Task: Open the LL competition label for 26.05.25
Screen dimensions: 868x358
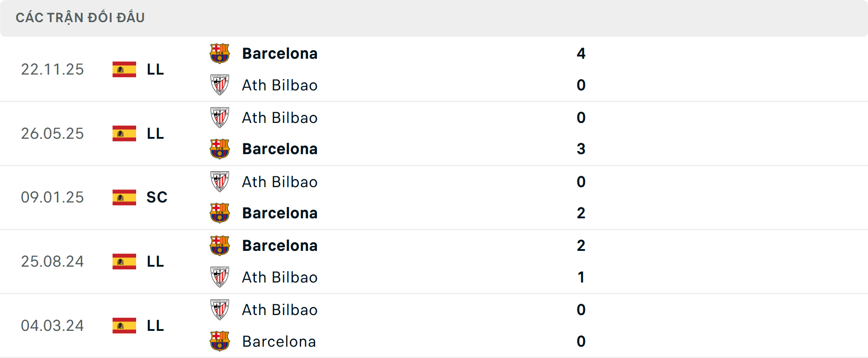Action: click(155, 133)
